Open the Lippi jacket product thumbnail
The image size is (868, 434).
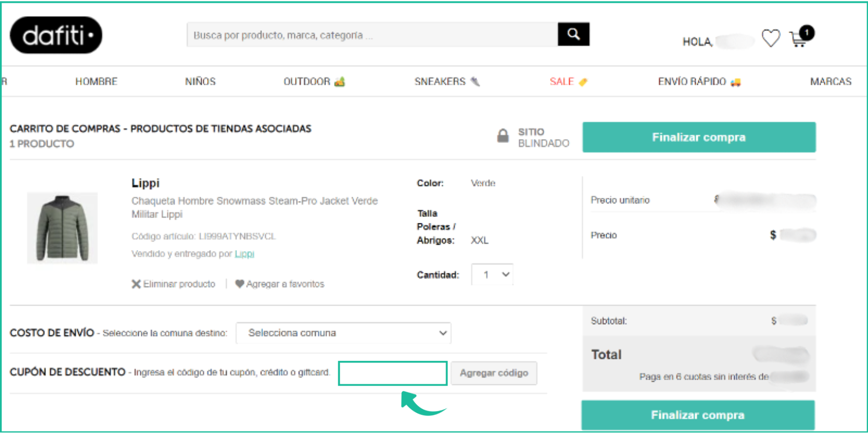tap(62, 228)
